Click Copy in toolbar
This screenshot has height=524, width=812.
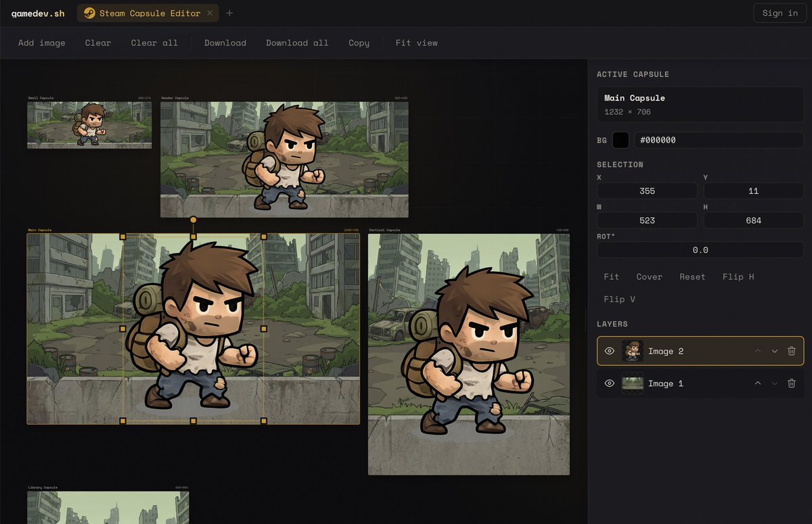tap(359, 43)
